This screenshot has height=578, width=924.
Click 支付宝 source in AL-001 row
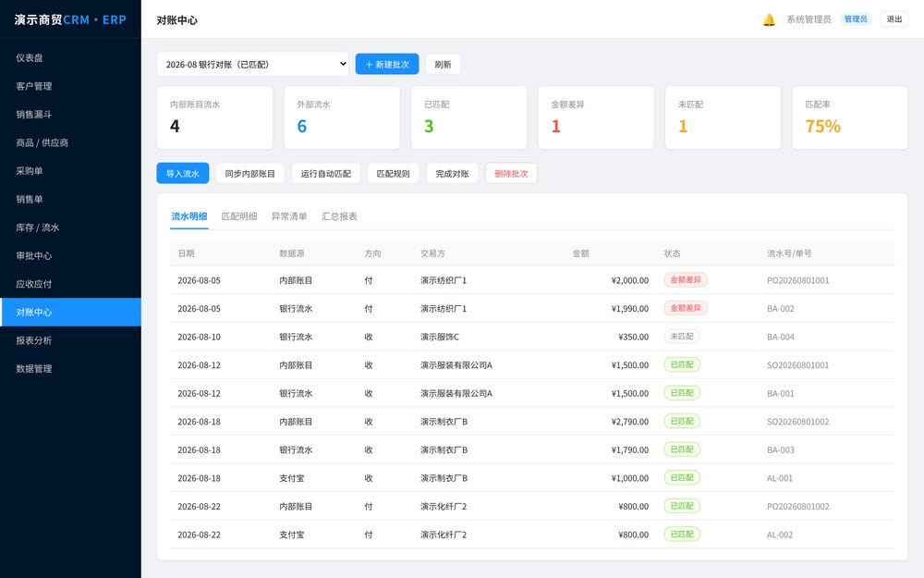click(292, 478)
